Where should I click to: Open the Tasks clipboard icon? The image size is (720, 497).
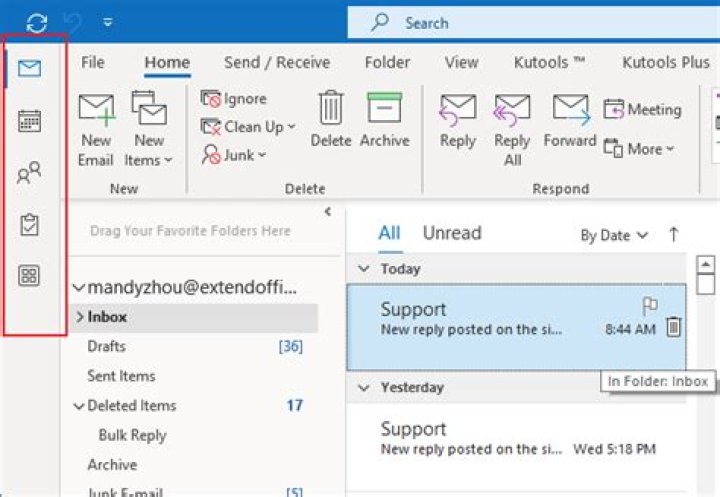coord(30,225)
